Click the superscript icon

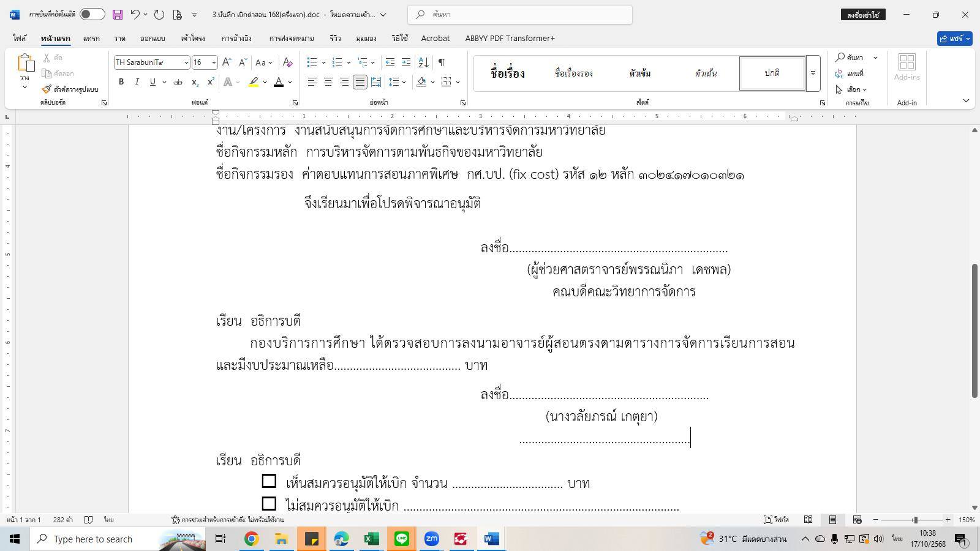[x=211, y=82]
